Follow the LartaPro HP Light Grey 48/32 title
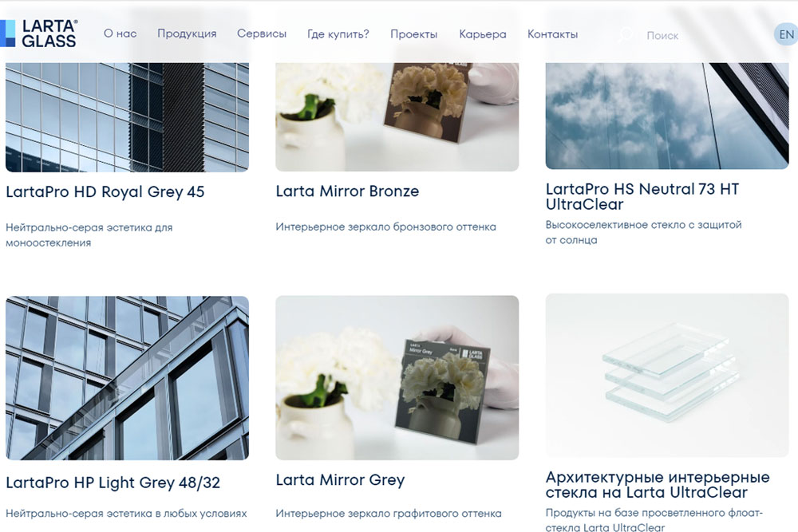Image resolution: width=798 pixels, height=532 pixels. [x=113, y=483]
